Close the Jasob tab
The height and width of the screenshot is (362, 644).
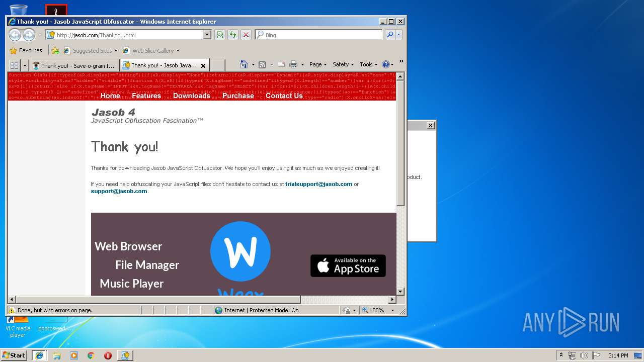pyautogui.click(x=203, y=65)
